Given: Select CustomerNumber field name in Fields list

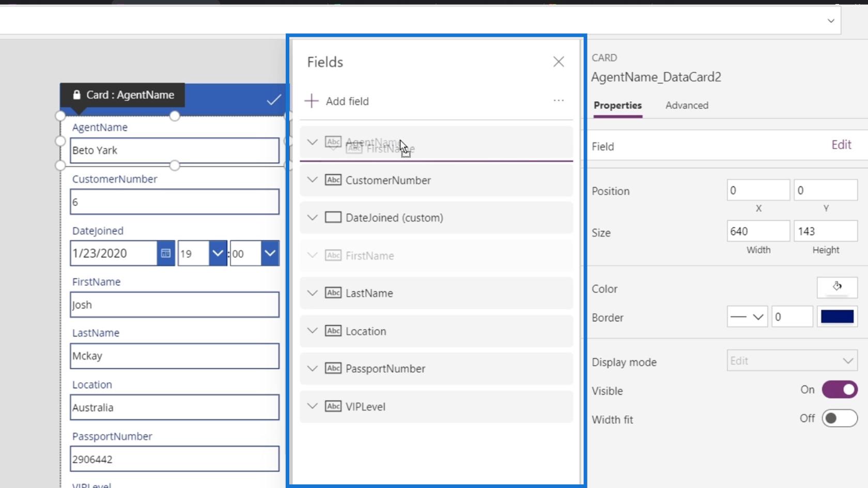Looking at the screenshot, I should click(x=388, y=180).
